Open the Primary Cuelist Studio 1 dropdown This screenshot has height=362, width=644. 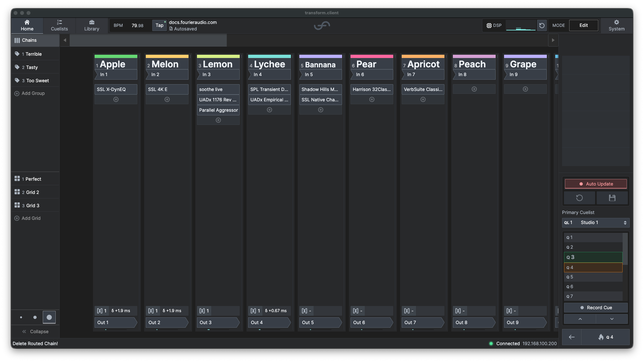pyautogui.click(x=595, y=222)
